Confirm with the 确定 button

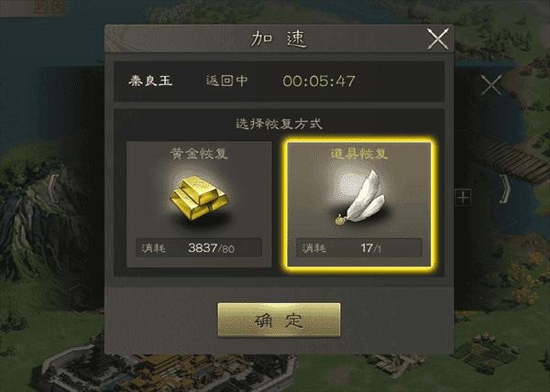coord(279,320)
